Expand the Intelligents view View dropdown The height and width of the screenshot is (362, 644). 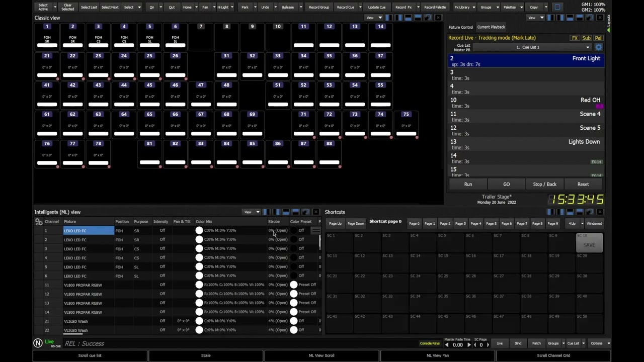(252, 212)
